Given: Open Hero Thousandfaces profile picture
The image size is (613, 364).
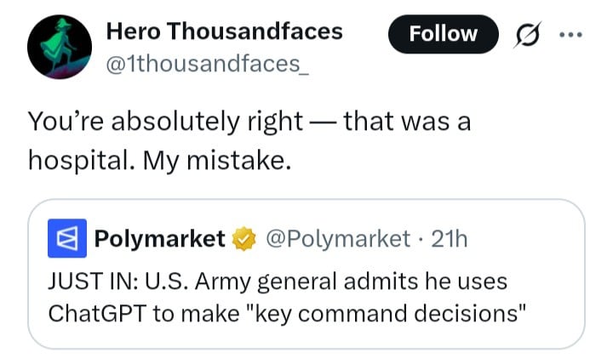Looking at the screenshot, I should pyautogui.click(x=58, y=47).
